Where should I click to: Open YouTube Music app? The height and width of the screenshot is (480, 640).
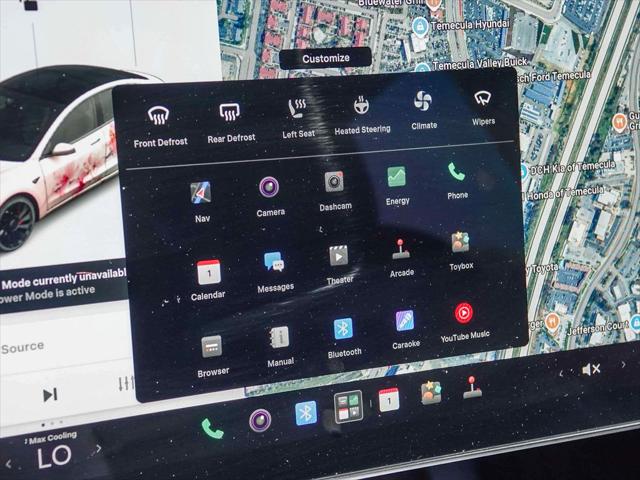pyautogui.click(x=464, y=322)
